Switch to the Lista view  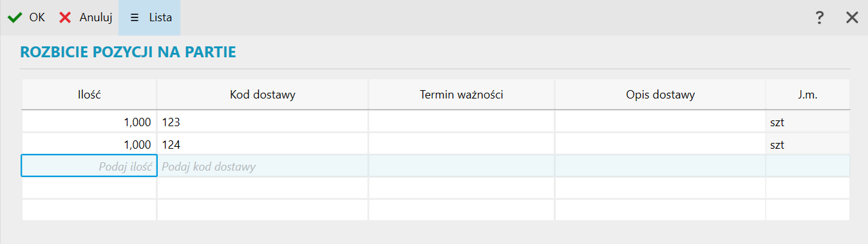coord(149,17)
